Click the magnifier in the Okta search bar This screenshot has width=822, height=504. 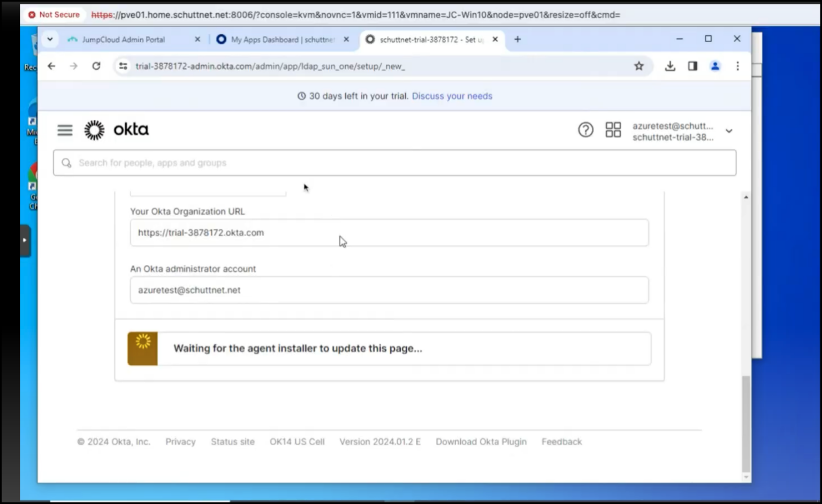coord(66,163)
